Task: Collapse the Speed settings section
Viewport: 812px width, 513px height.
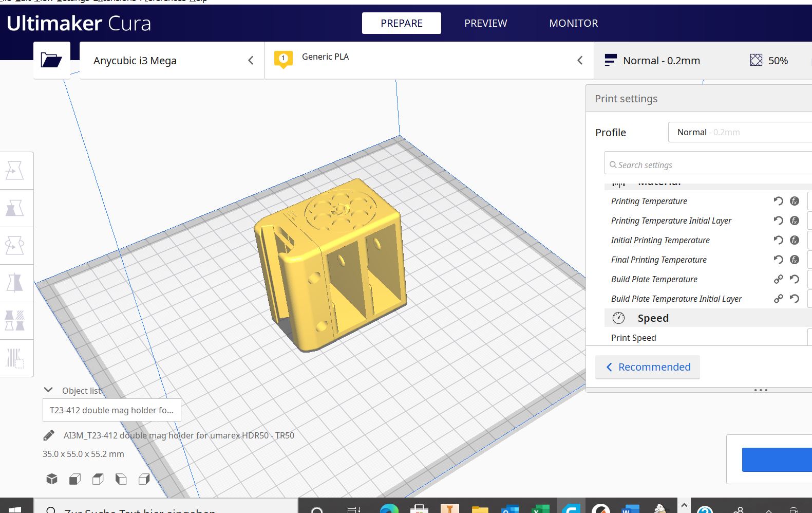Action: click(653, 318)
